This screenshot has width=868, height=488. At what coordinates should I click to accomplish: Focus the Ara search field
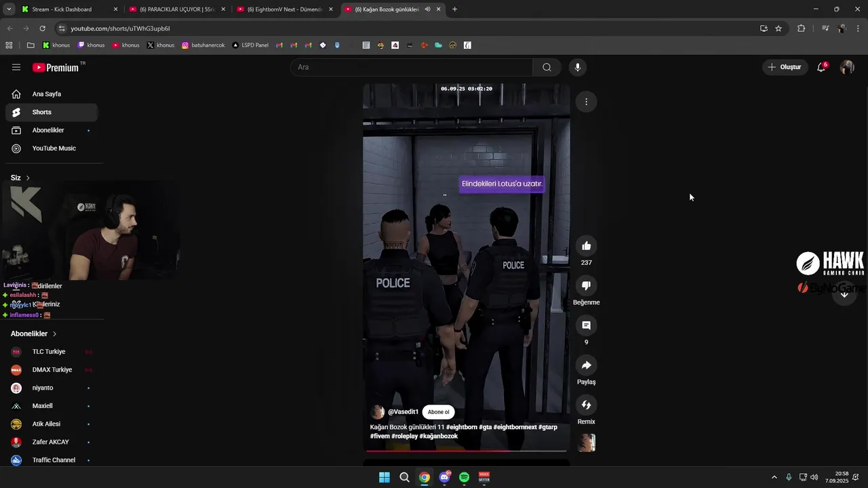tap(412, 67)
